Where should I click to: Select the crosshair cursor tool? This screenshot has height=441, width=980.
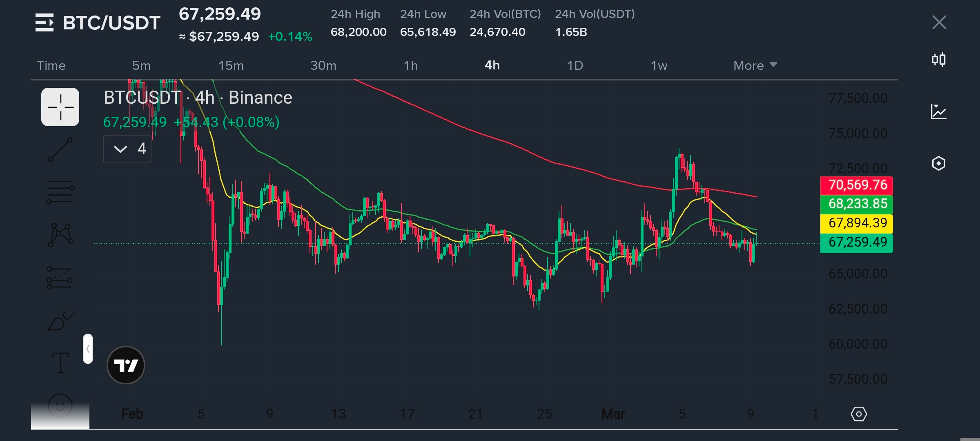coord(60,107)
